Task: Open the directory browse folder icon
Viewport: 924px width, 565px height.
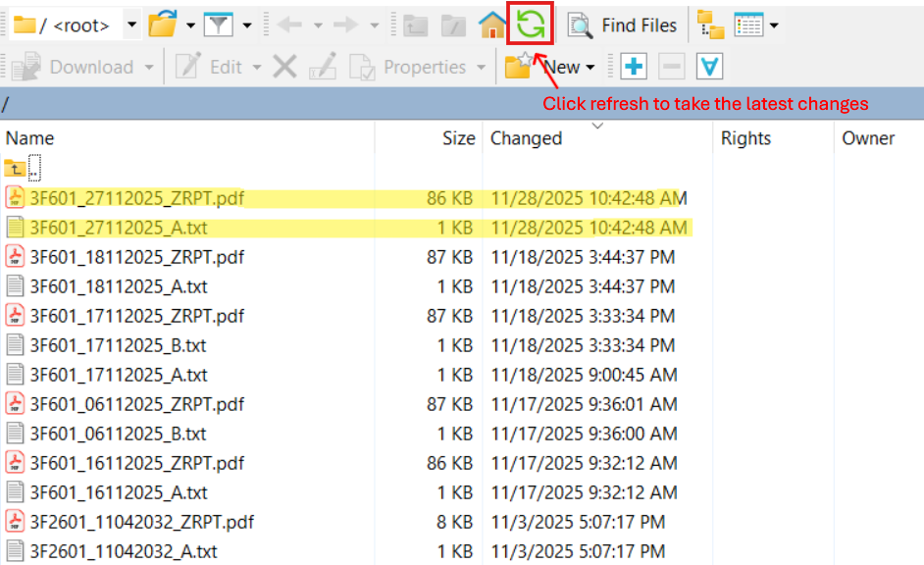Action: click(x=162, y=26)
